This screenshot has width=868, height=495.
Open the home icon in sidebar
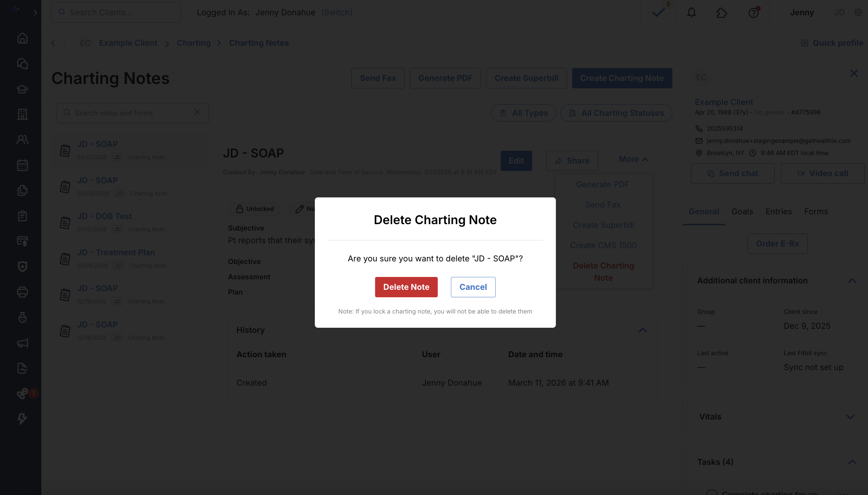click(22, 38)
